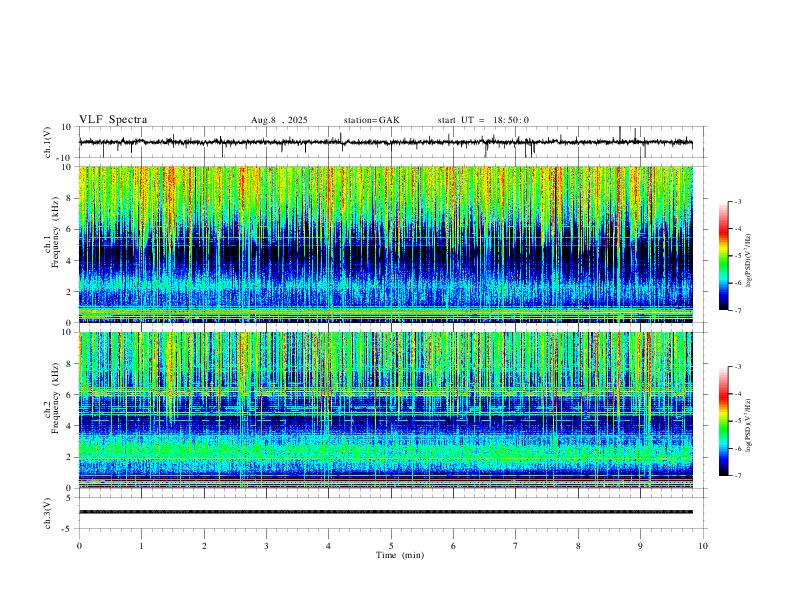The width and height of the screenshot is (792, 612).
Task: Click the ch.1 colorbar '-3' label
Action: pyautogui.click(x=737, y=201)
